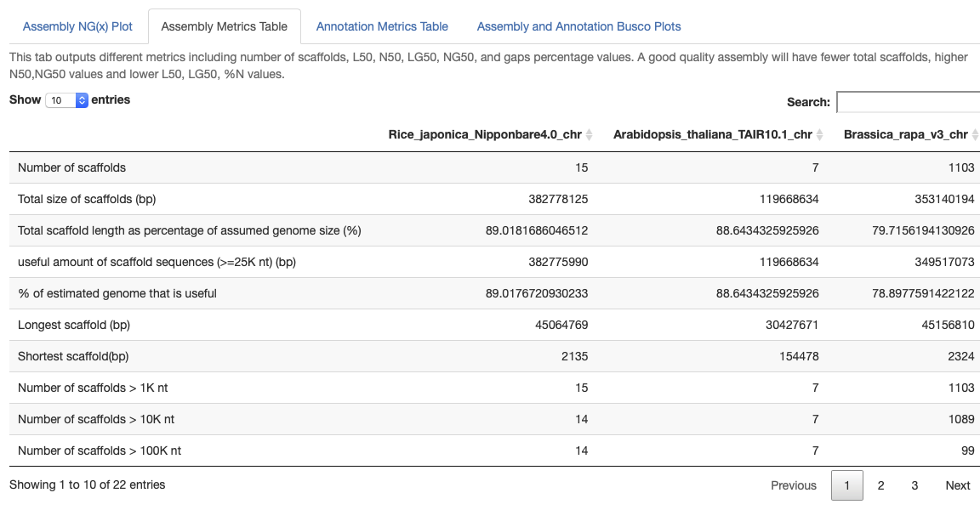Click the Rice_japonica_Nipponbare4.0_chr header text
Viewport: 980px width, 510px height.
coord(485,135)
